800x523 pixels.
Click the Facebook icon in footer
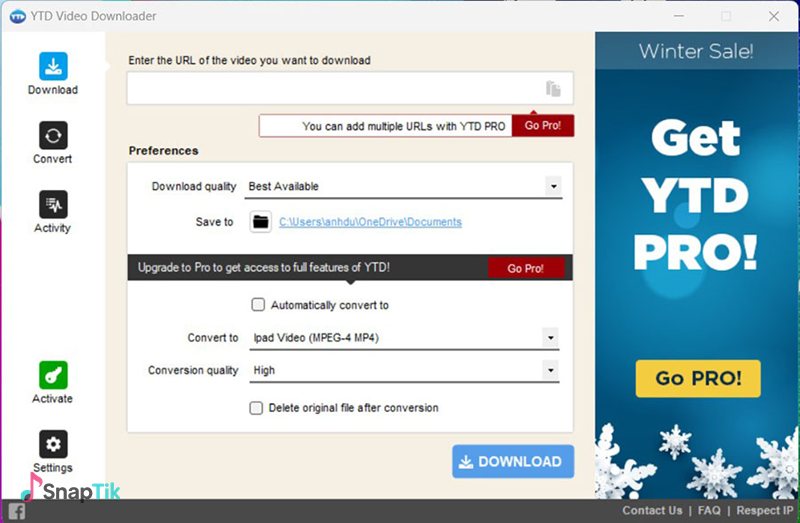coord(16,511)
